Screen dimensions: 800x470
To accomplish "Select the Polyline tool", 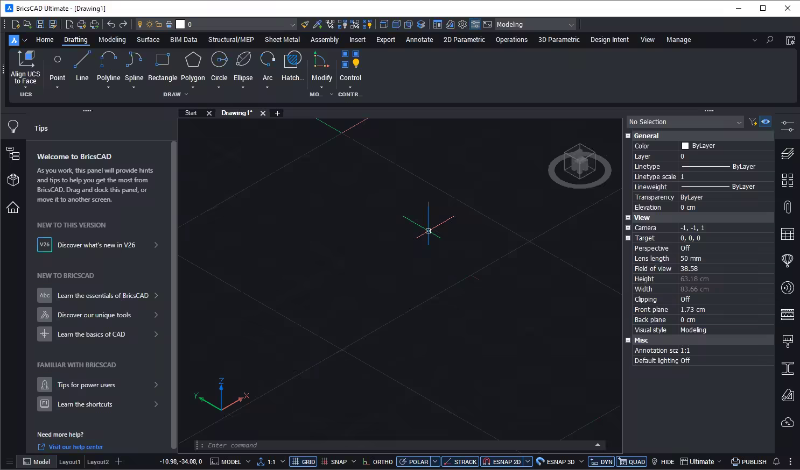I will (x=108, y=61).
